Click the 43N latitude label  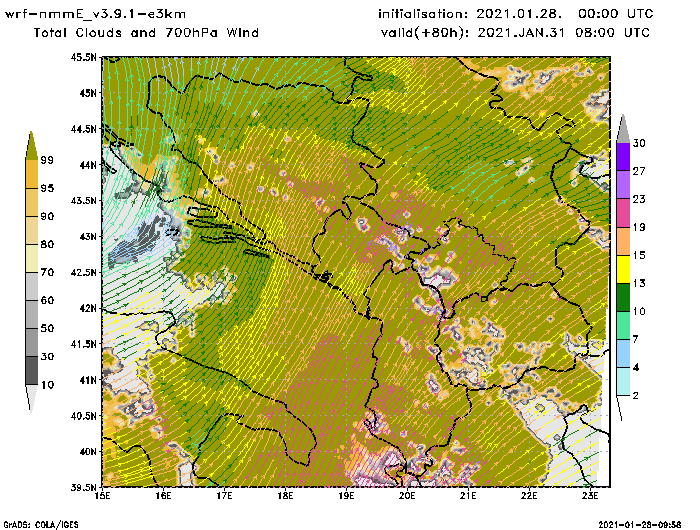(88, 236)
